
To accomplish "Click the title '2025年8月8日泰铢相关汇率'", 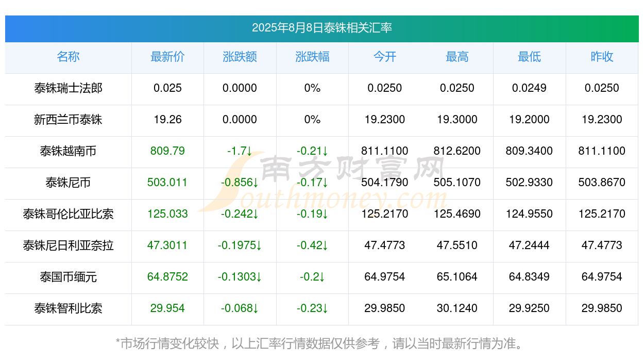I will click(x=322, y=28).
